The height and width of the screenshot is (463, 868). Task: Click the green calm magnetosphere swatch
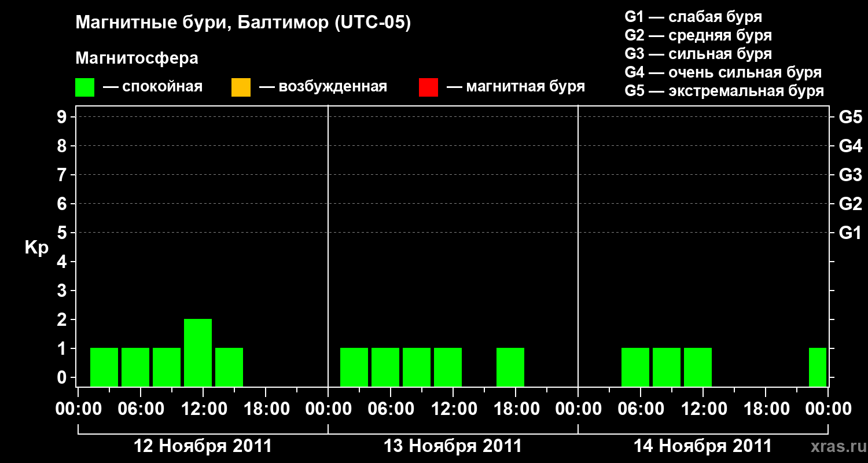pos(84,87)
